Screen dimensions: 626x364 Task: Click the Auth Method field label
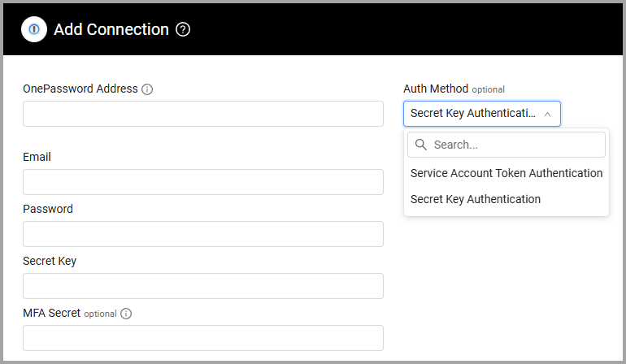(436, 89)
